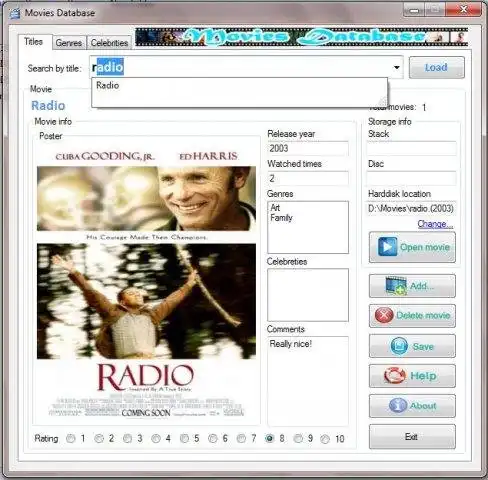Select rating 2 radio button
The image size is (488, 480).
pos(99,438)
